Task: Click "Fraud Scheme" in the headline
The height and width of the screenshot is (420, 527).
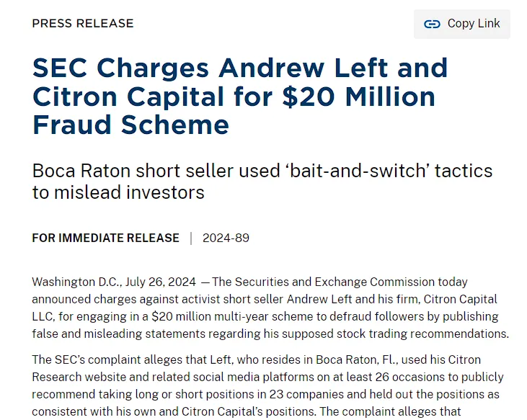Action: point(130,125)
